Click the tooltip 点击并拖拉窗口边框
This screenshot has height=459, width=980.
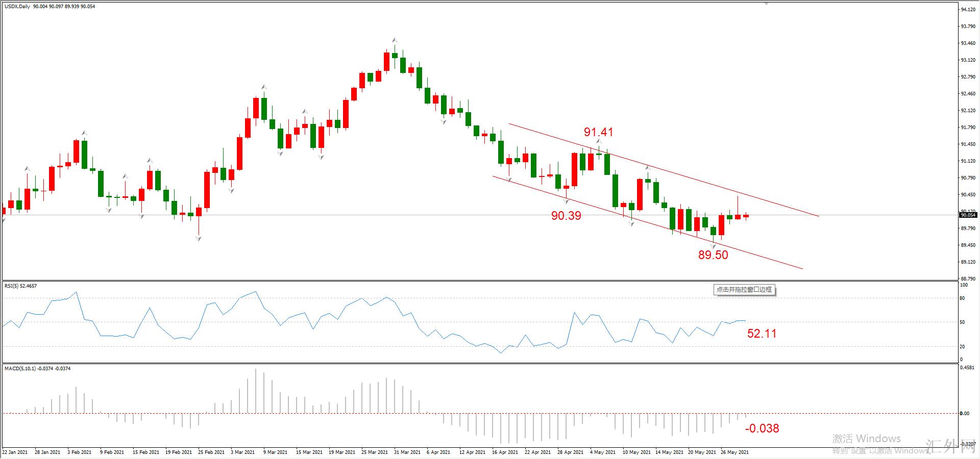[x=744, y=290]
